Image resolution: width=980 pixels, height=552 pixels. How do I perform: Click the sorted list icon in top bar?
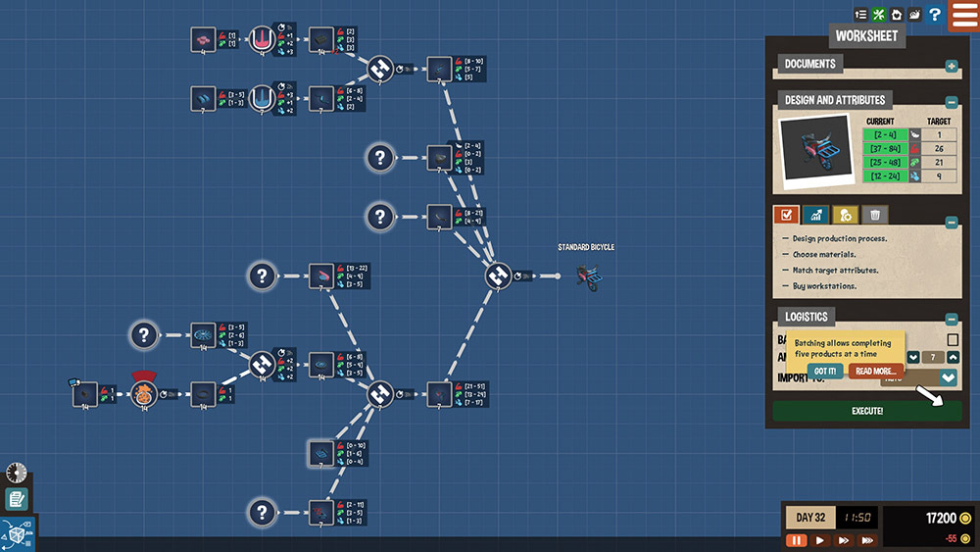[860, 15]
